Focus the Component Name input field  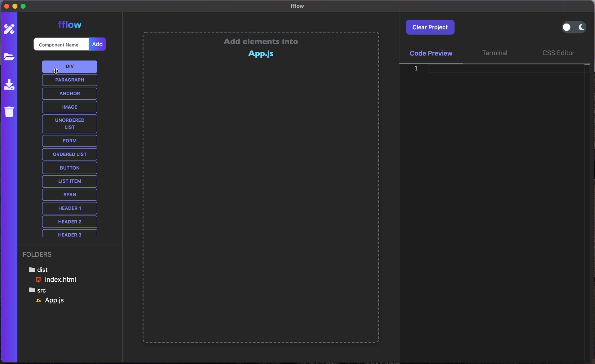(x=61, y=45)
